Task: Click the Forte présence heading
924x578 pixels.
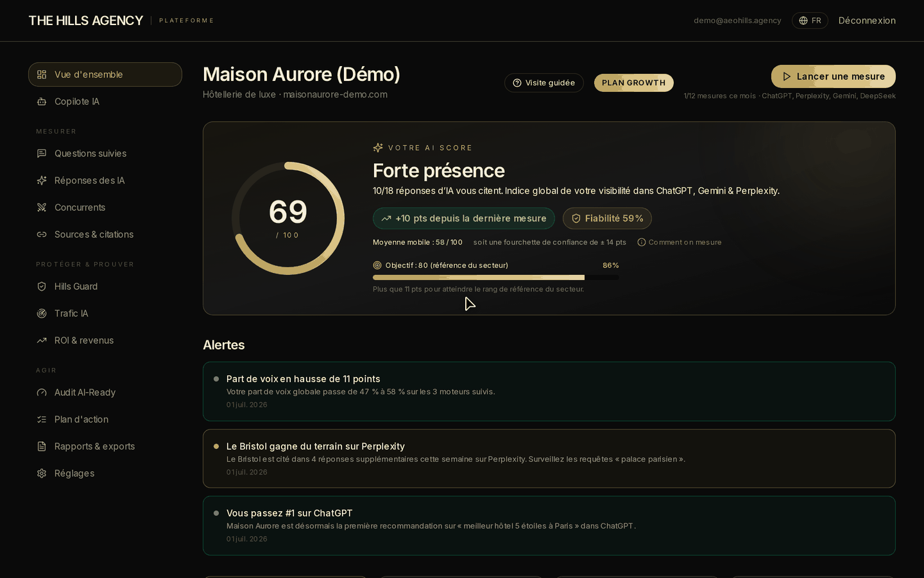Action: point(439,171)
